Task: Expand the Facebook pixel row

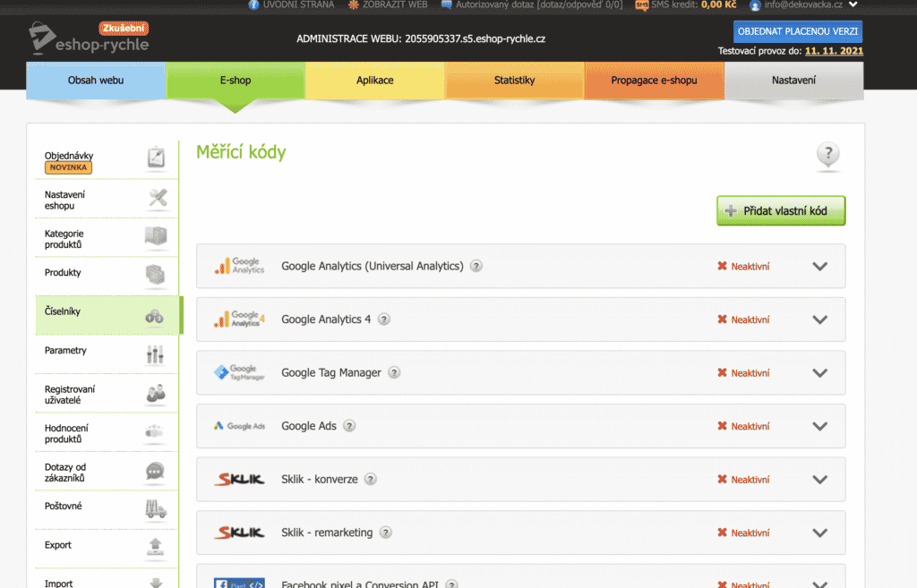Action: point(820,584)
